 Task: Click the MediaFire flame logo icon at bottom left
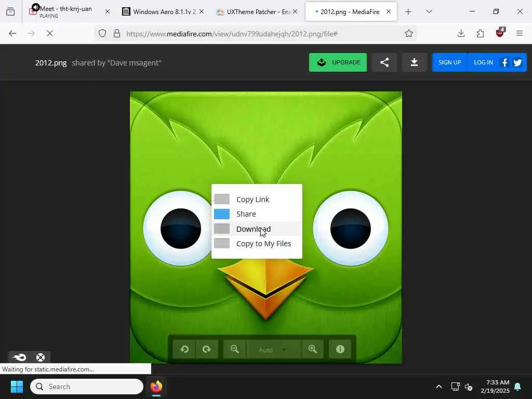pos(19,357)
